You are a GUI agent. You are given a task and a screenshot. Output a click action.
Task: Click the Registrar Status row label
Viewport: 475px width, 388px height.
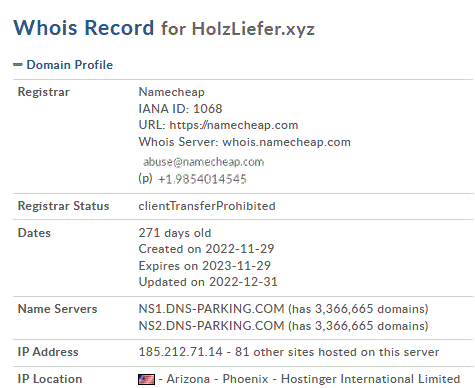(x=63, y=206)
